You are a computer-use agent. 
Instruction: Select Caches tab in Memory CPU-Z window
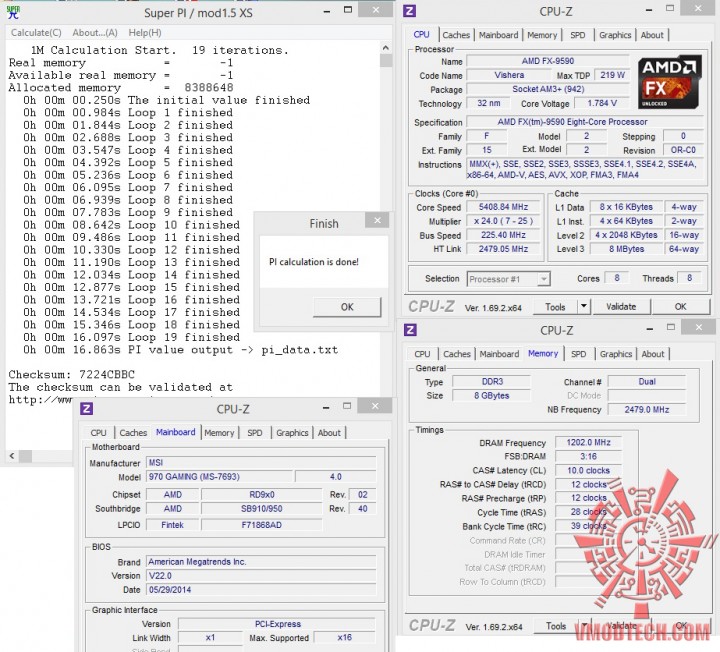pyautogui.click(x=456, y=354)
